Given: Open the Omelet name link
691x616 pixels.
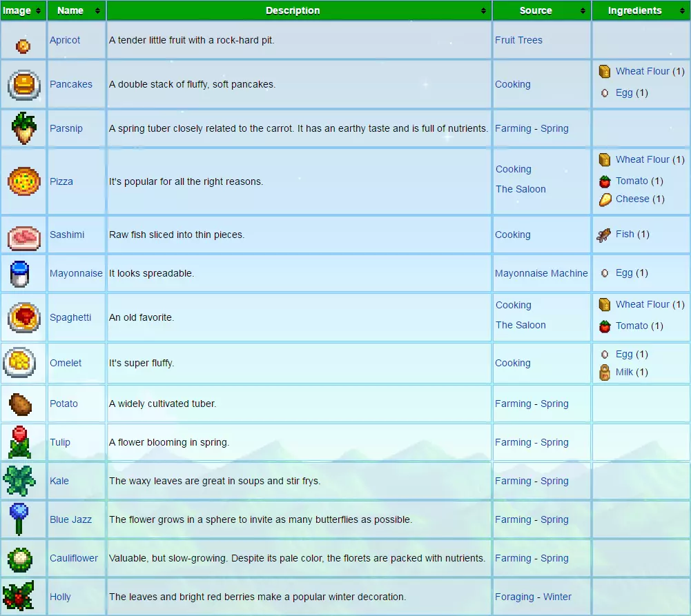Looking at the screenshot, I should click(66, 363).
